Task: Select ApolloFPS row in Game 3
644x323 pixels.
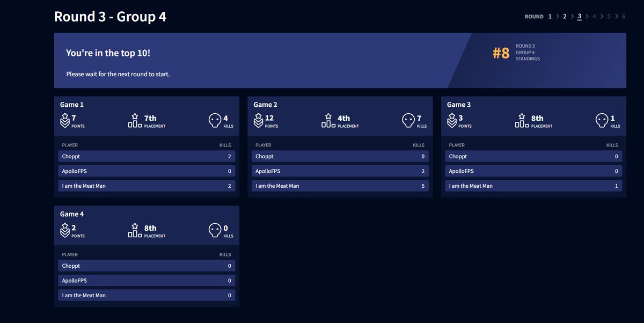Action: 533,171
